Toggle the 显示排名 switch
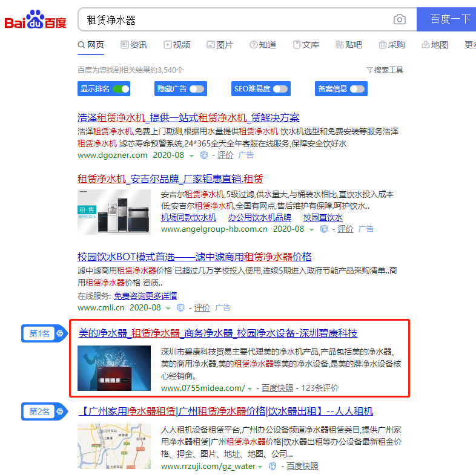This screenshot has height=475, width=476. click(121, 89)
